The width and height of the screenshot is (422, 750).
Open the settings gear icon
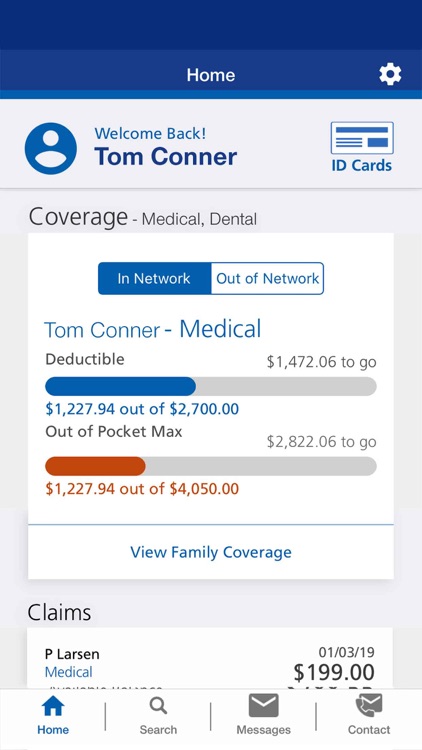tap(390, 75)
